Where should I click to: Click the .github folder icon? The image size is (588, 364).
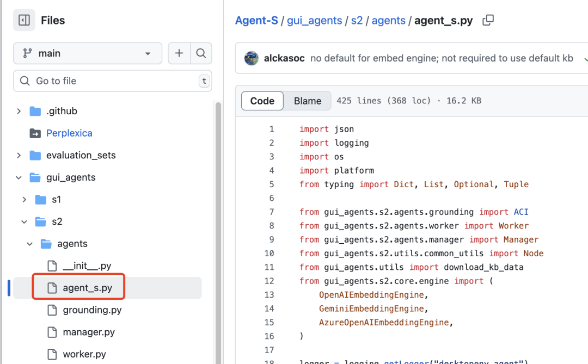pos(35,112)
